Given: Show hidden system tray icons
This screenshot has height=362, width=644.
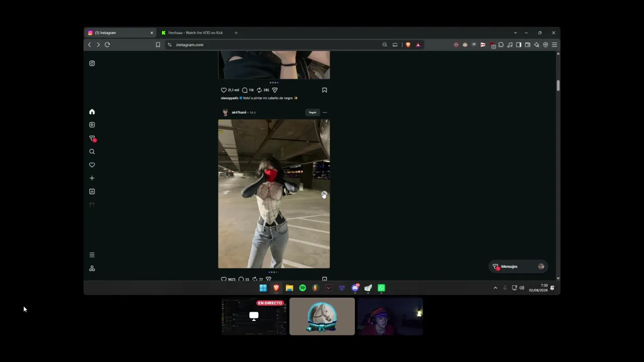Looking at the screenshot, I should click(x=495, y=288).
